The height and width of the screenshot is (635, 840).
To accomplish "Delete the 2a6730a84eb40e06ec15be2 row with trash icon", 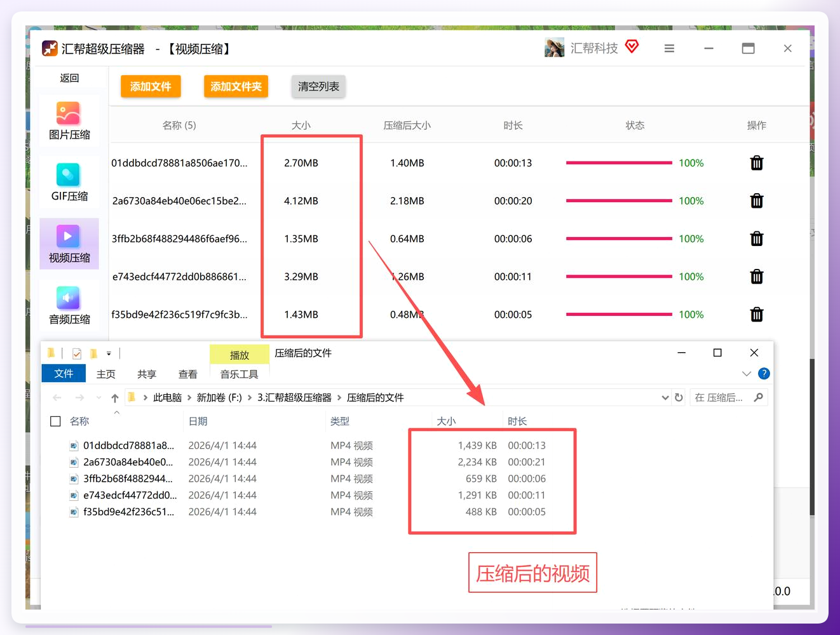I will [756, 201].
